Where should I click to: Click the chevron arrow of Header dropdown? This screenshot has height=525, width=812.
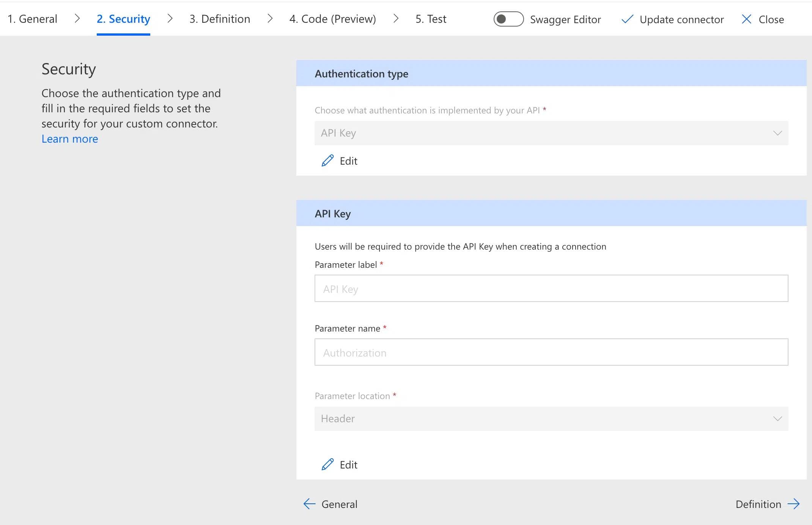tap(777, 419)
